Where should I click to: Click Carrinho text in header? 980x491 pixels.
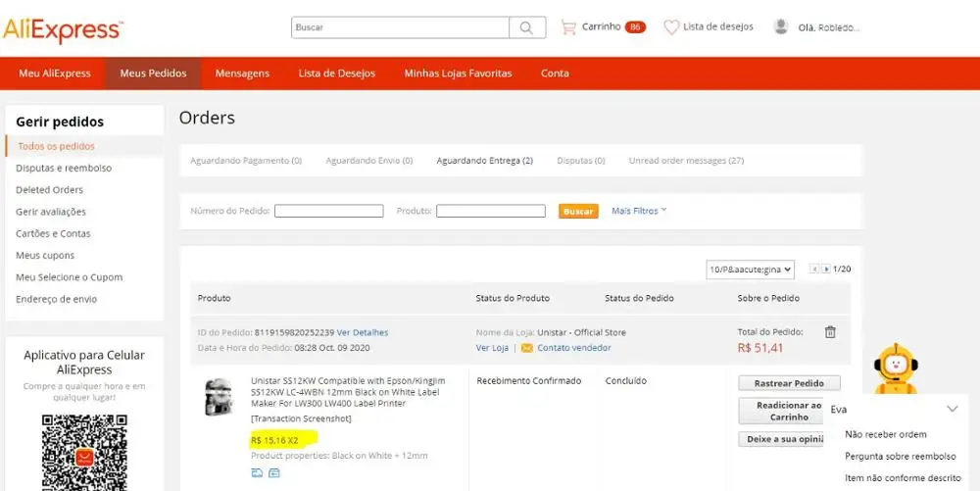602,26
